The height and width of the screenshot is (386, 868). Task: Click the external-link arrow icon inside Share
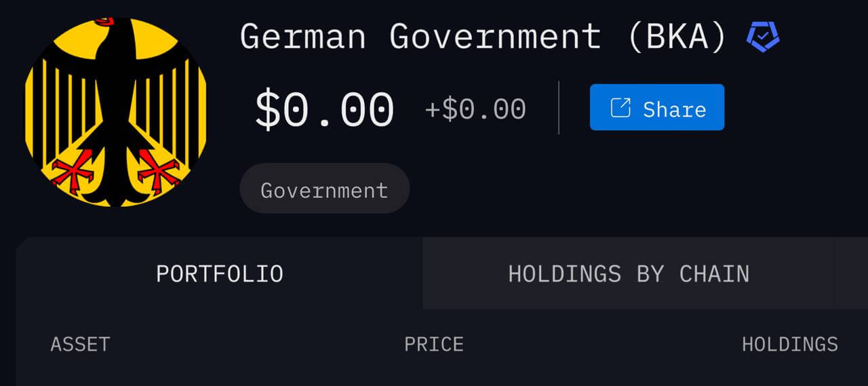tap(620, 108)
